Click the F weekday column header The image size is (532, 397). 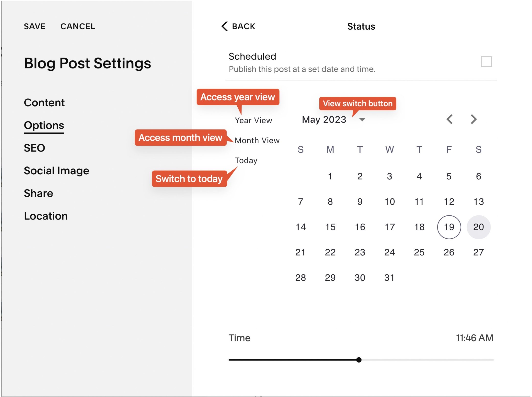[449, 149]
